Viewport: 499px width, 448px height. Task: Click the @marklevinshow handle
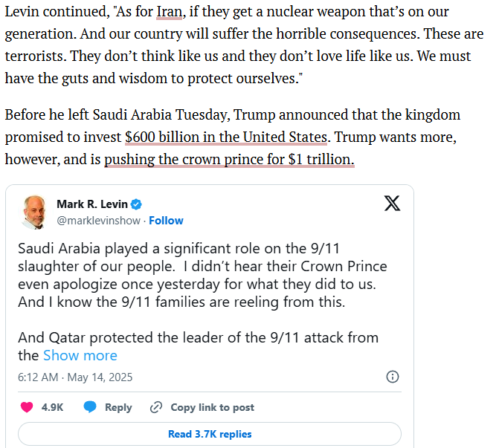pyautogui.click(x=98, y=221)
